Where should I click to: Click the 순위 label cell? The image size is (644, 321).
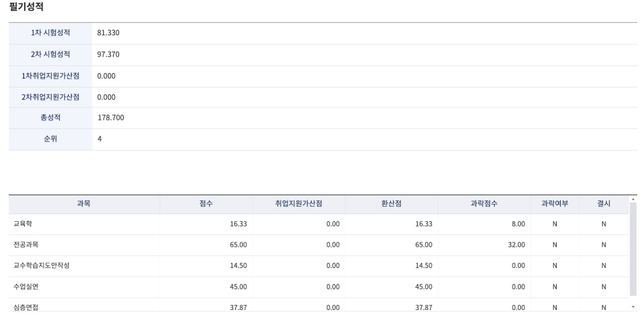(50, 139)
